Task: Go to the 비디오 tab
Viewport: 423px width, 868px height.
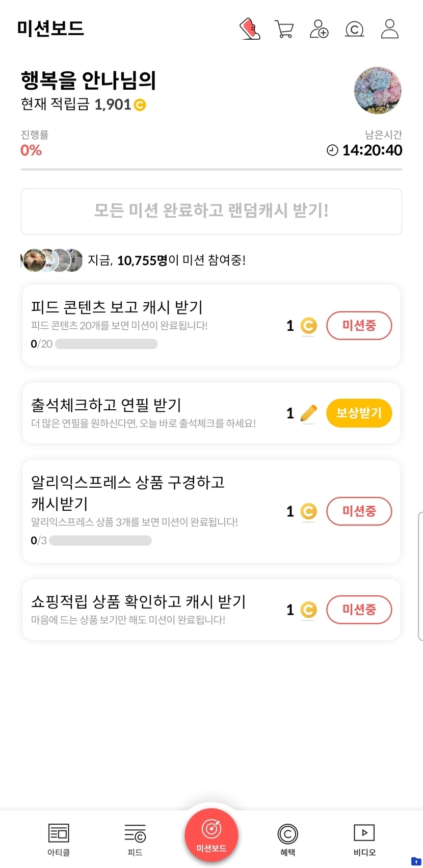Action: (x=364, y=839)
